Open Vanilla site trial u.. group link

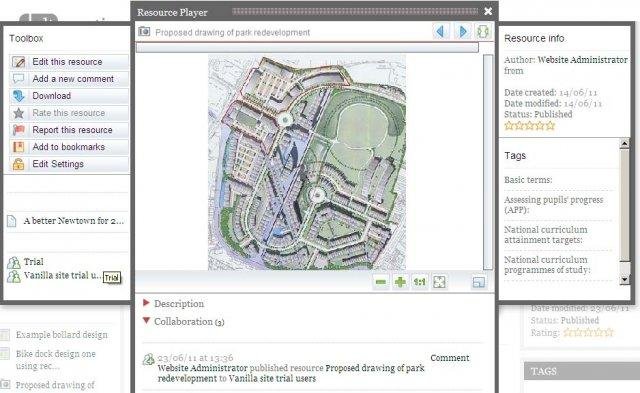point(62,275)
